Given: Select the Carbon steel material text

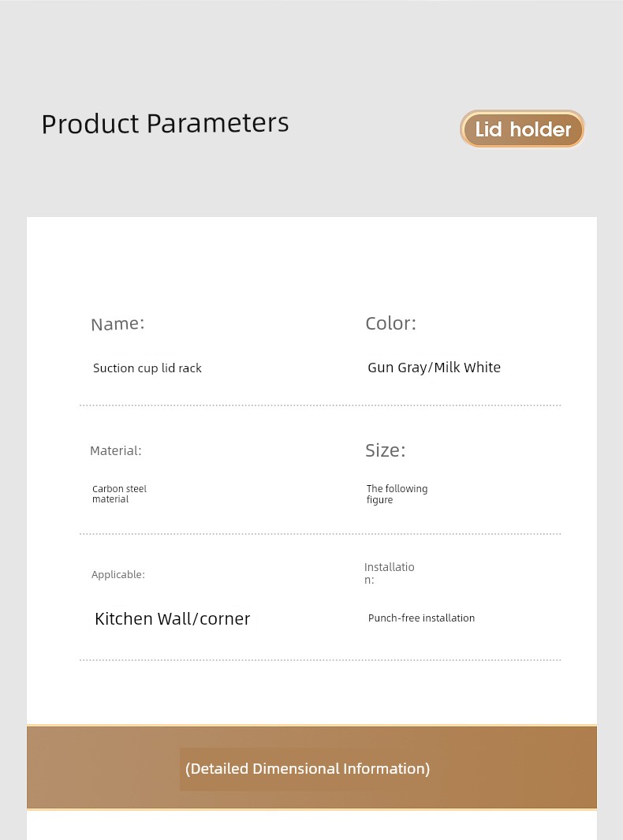Looking at the screenshot, I should click(119, 494).
